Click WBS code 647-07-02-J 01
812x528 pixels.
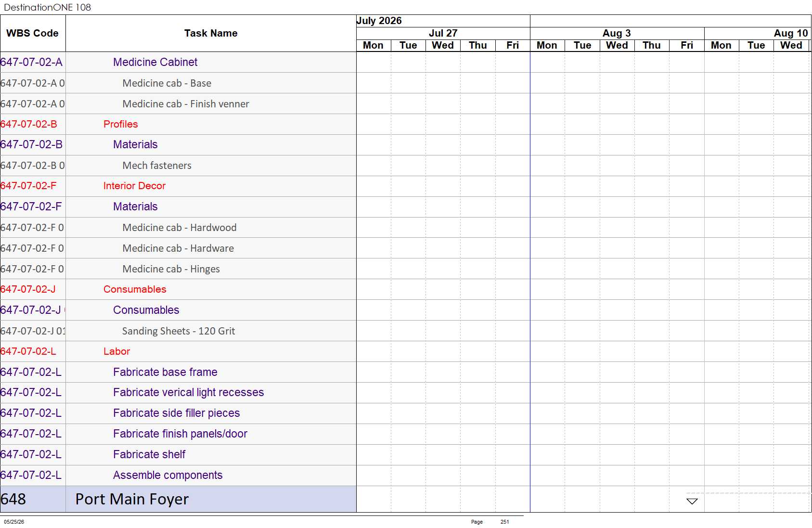(x=33, y=331)
